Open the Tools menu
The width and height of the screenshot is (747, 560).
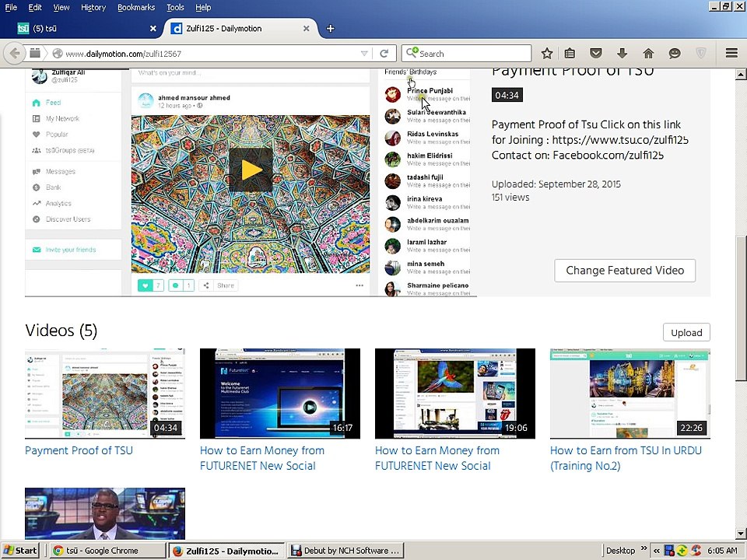(x=175, y=7)
